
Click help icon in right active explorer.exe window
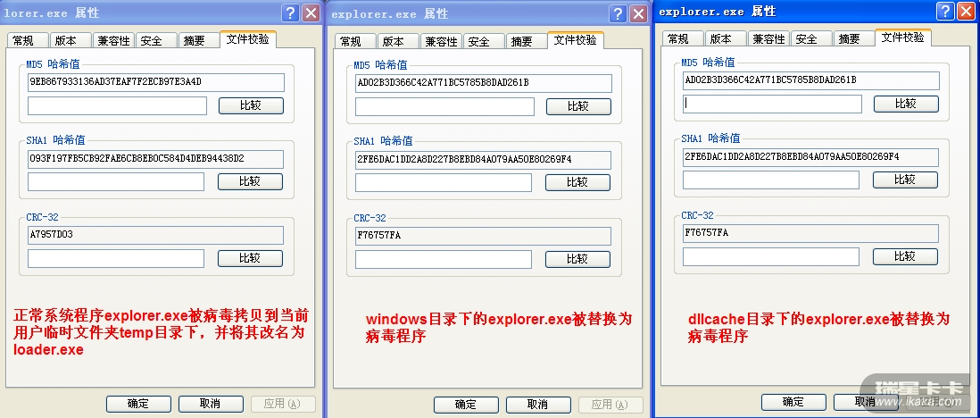click(945, 12)
